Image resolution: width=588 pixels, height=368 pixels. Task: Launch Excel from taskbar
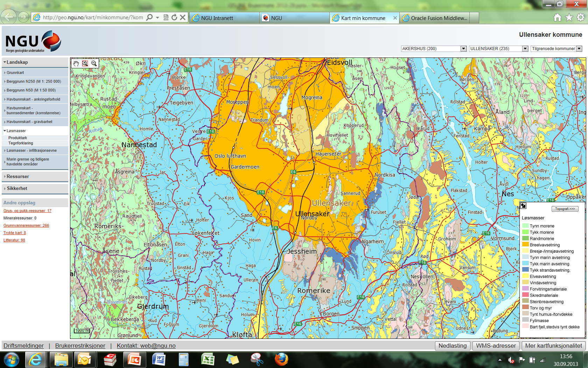pyautogui.click(x=208, y=360)
